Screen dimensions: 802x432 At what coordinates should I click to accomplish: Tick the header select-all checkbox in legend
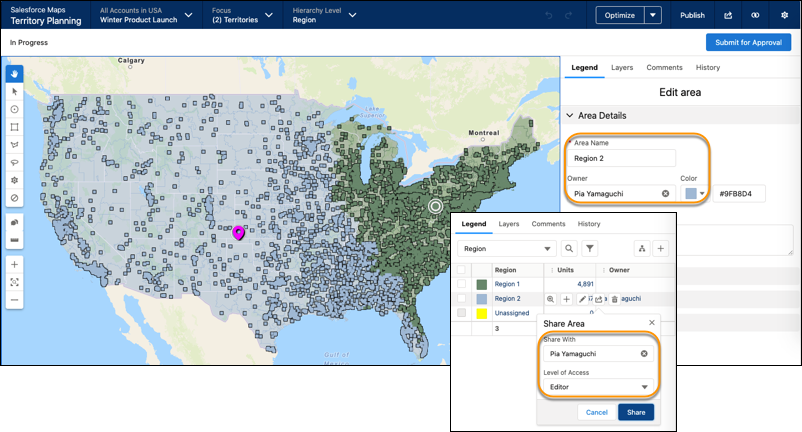point(461,269)
